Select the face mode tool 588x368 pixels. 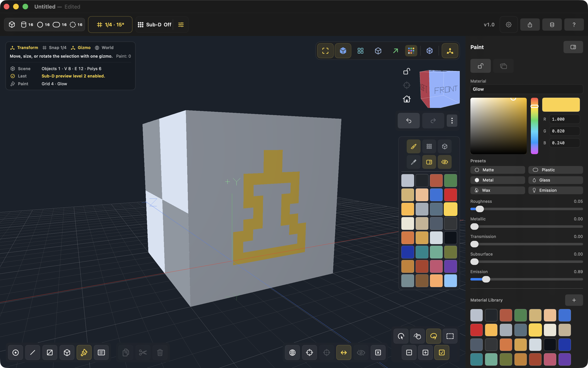pos(50,352)
